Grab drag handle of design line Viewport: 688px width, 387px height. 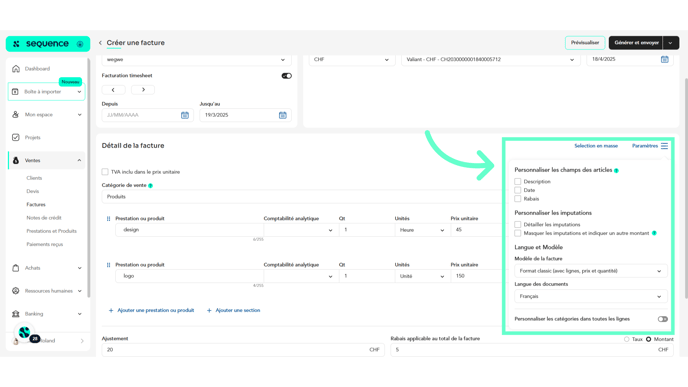pyautogui.click(x=108, y=219)
